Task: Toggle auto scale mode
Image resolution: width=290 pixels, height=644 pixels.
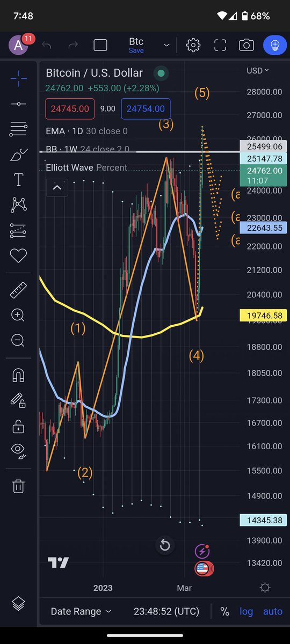Action: pyautogui.click(x=273, y=611)
